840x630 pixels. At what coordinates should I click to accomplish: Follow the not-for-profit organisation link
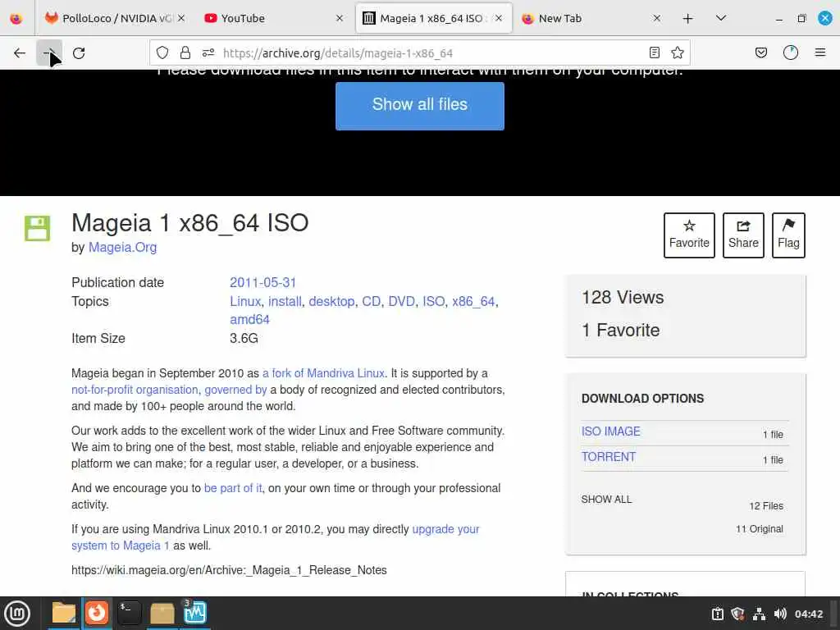(x=135, y=390)
